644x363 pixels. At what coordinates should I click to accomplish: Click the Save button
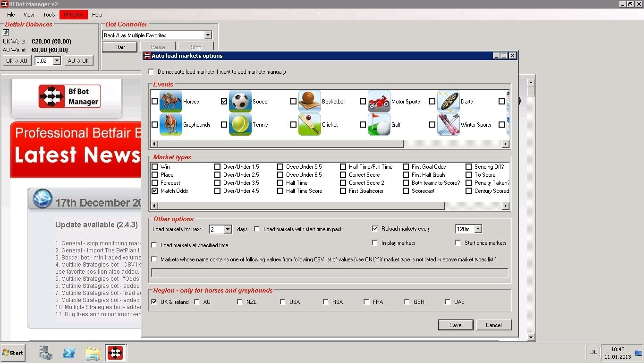tap(456, 325)
